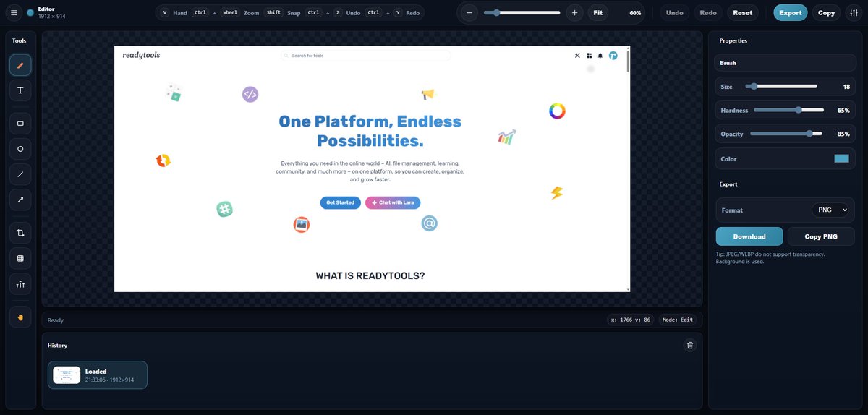
Task: Click the 60% zoom value
Action: point(635,13)
